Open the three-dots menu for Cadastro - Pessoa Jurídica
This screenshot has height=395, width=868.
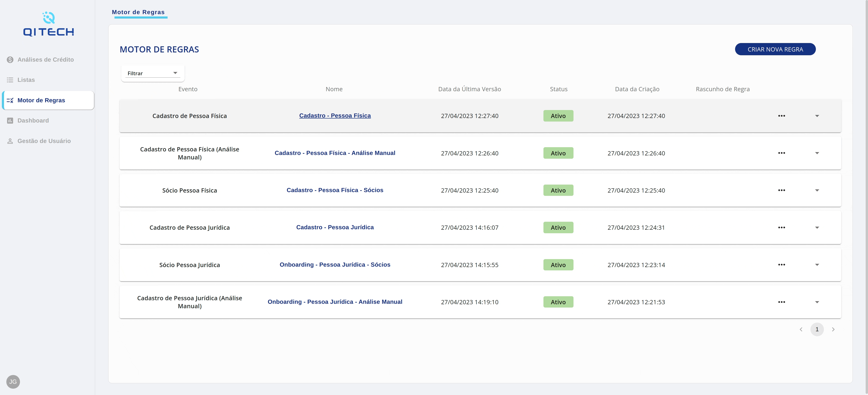point(782,228)
